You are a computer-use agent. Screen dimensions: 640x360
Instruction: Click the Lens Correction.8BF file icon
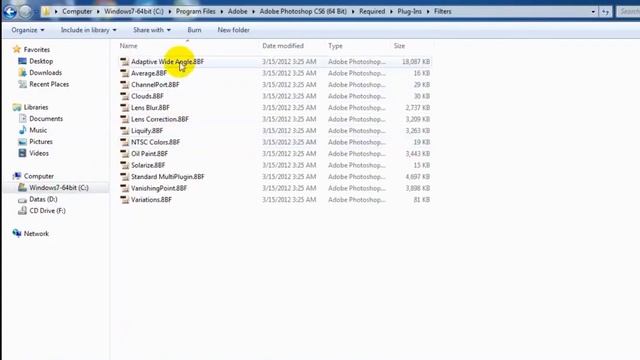(x=124, y=119)
